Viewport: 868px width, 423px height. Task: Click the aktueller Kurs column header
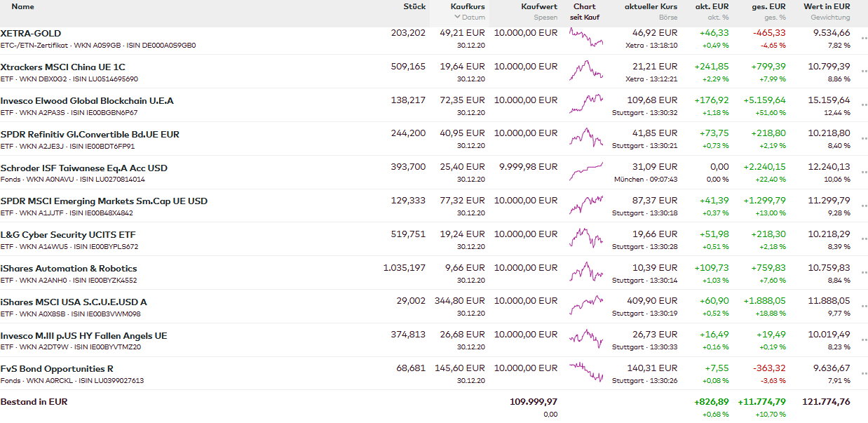coord(651,7)
